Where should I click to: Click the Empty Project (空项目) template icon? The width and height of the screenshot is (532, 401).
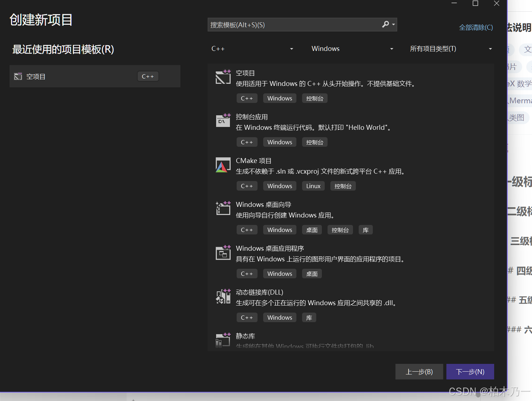223,77
